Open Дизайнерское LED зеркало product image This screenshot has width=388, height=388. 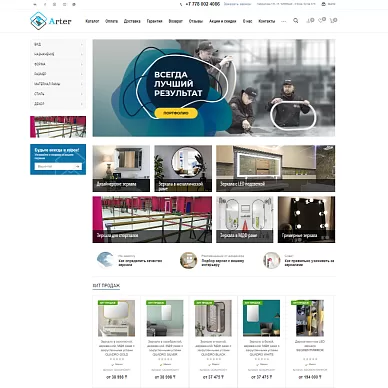[x=310, y=318]
